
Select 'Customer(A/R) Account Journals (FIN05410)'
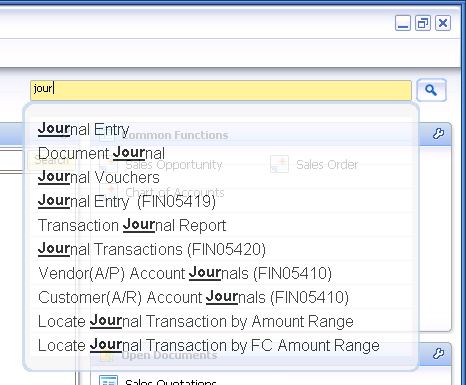221,297
